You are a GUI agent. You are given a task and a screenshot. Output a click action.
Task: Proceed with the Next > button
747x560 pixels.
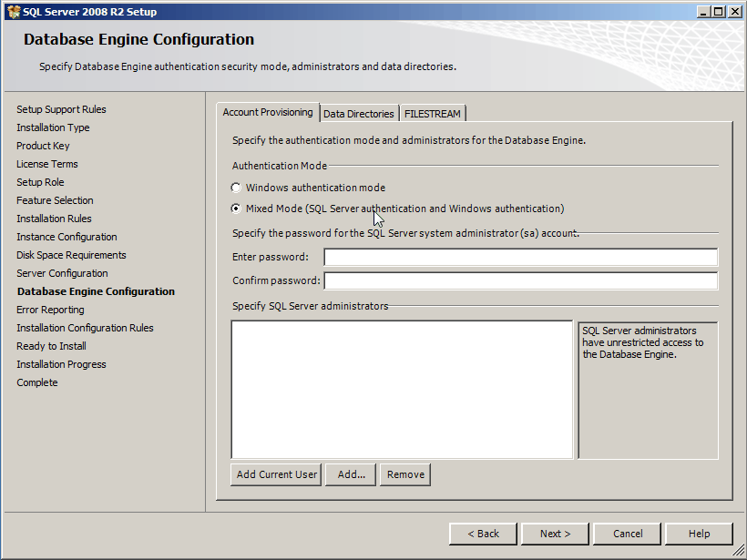(x=555, y=534)
